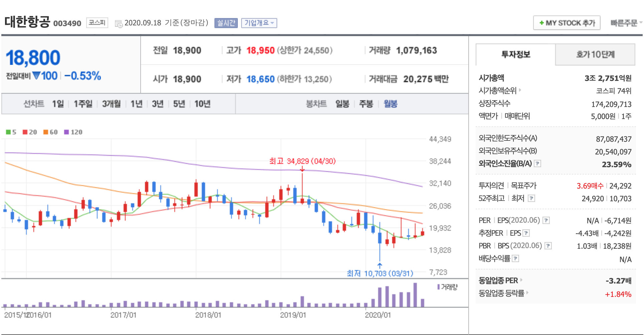Click the green 5-period moving average swatch
644x335 pixels.
(8, 132)
